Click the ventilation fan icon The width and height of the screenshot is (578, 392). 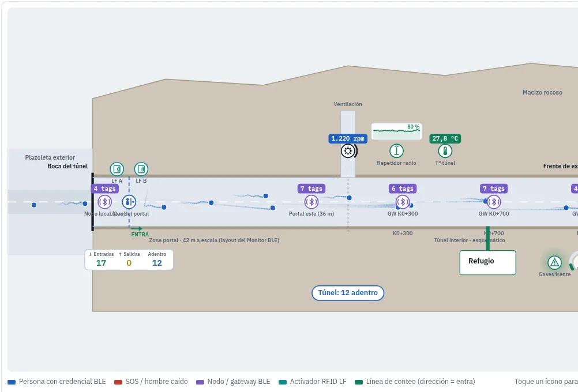point(348,151)
